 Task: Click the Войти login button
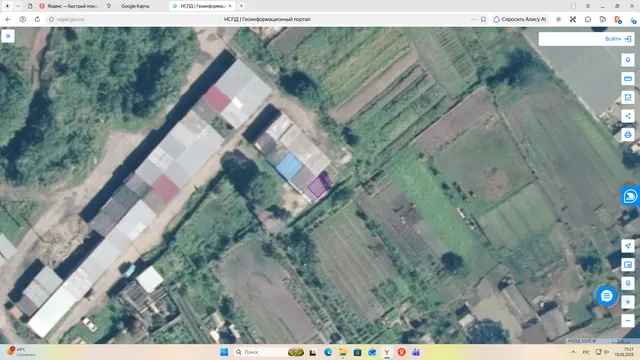(x=618, y=39)
